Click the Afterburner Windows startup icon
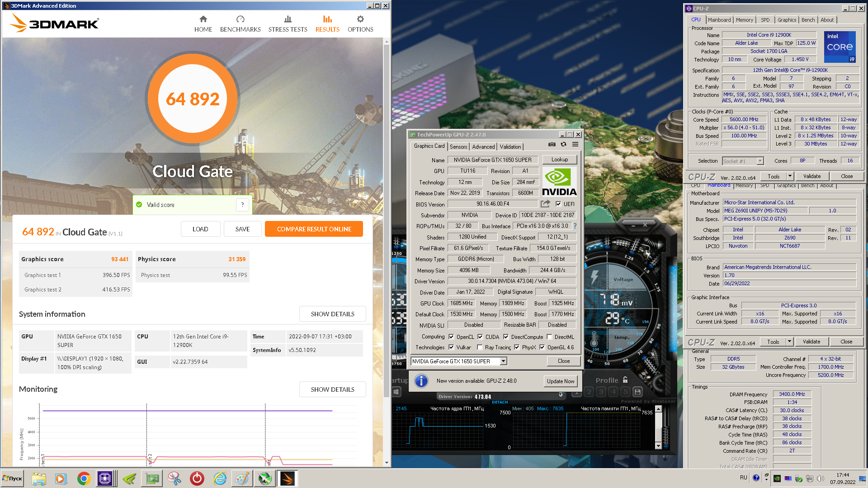868x488 pixels. click(x=396, y=392)
